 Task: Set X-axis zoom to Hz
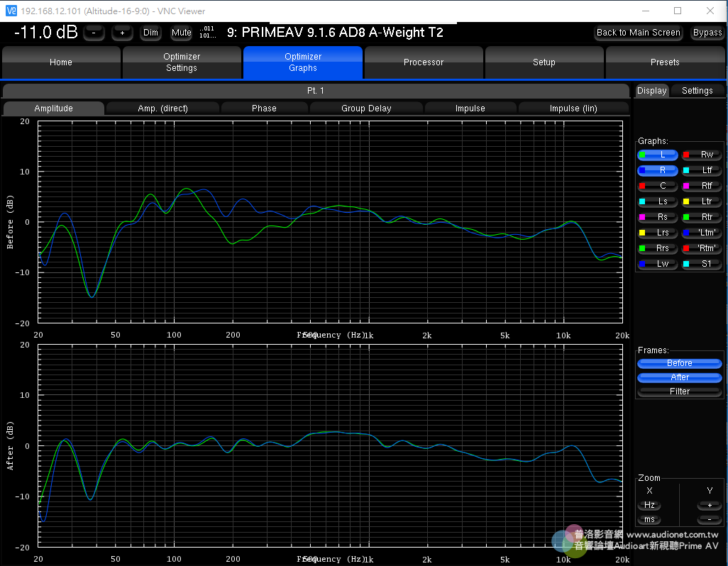(649, 505)
